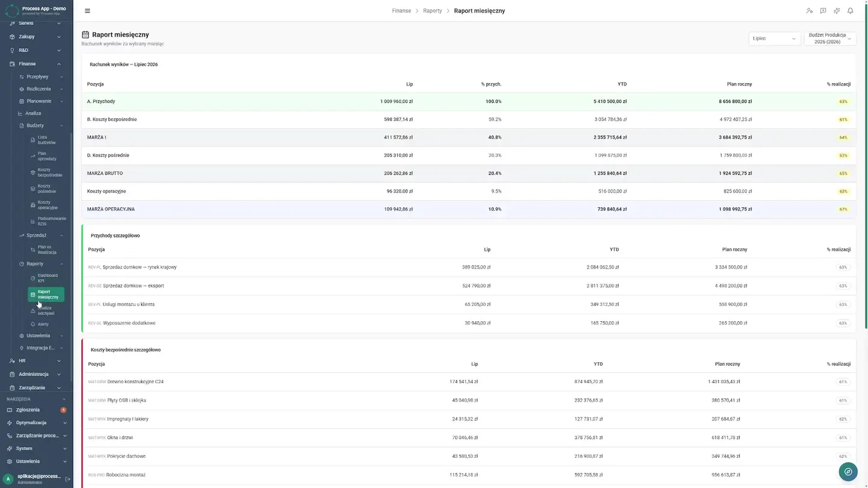Click the Raporty pie-chart icon

point(22,264)
